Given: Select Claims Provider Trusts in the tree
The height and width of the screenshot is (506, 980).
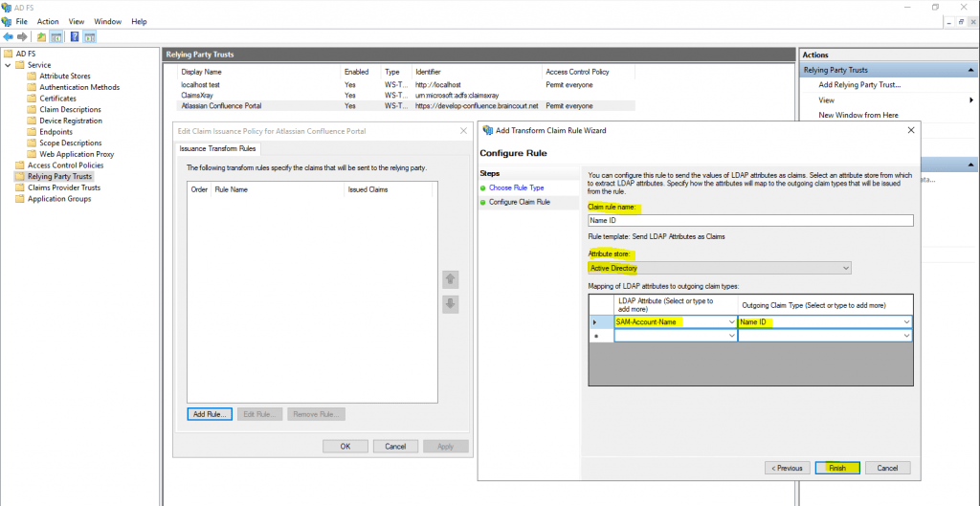Looking at the screenshot, I should [x=64, y=187].
